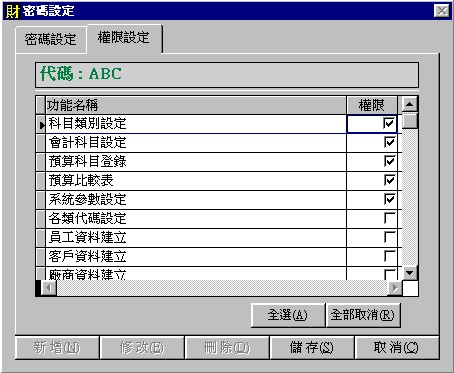
Task: Click the horizontal scroll right arrow
Action: tap(395, 288)
